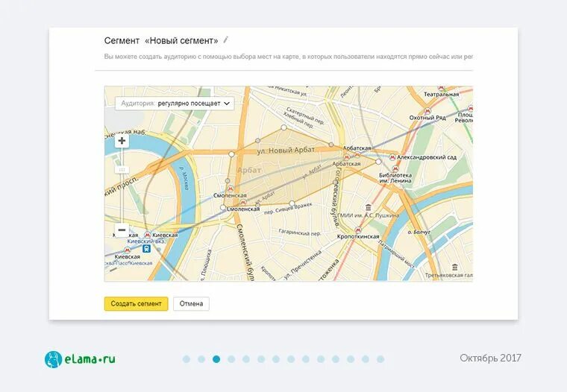Click the Александровский сад metro icon

(392, 157)
